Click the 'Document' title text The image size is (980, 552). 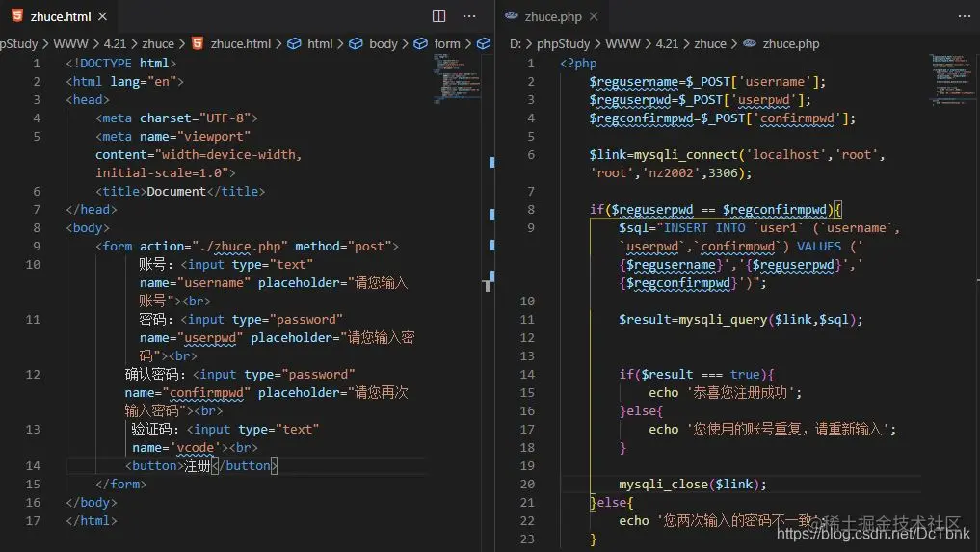(x=176, y=192)
